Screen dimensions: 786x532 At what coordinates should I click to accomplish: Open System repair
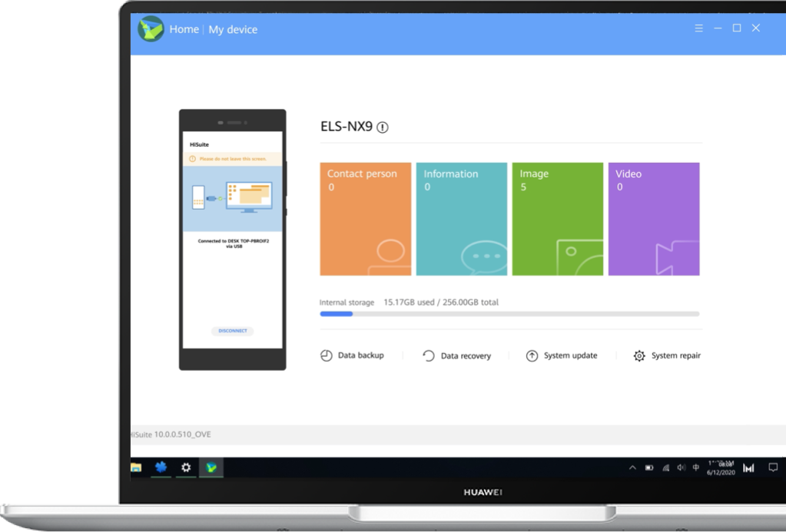point(666,356)
